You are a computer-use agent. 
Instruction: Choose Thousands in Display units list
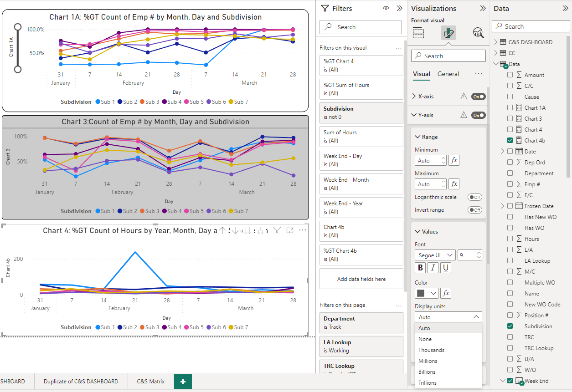click(x=448, y=350)
